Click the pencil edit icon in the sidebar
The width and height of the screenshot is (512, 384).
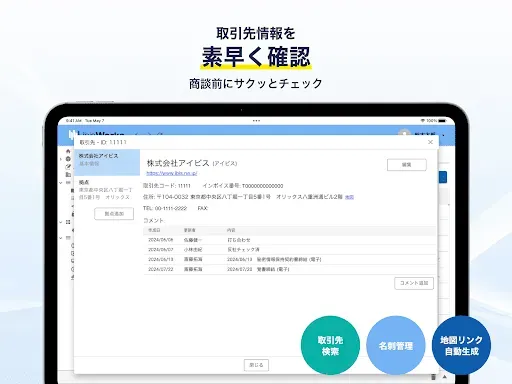pyautogui.click(x=68, y=167)
